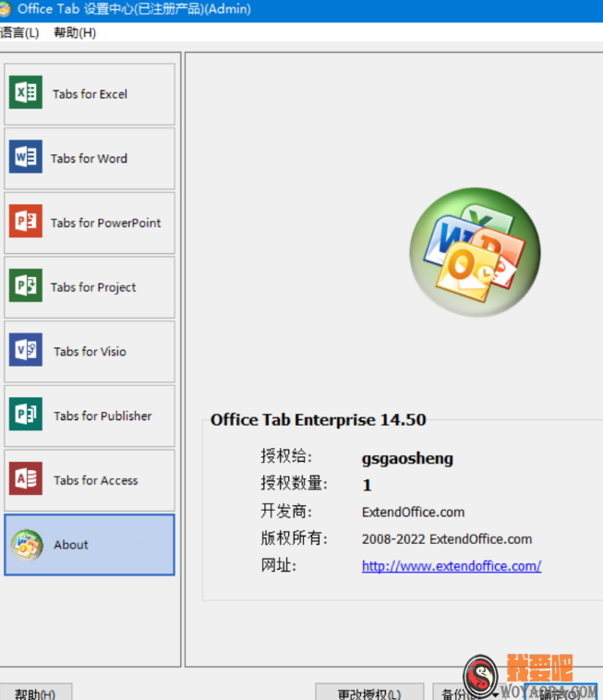Open the 帮助(H) menu in menu bar
Viewport: 603px width, 700px height.
click(x=75, y=32)
